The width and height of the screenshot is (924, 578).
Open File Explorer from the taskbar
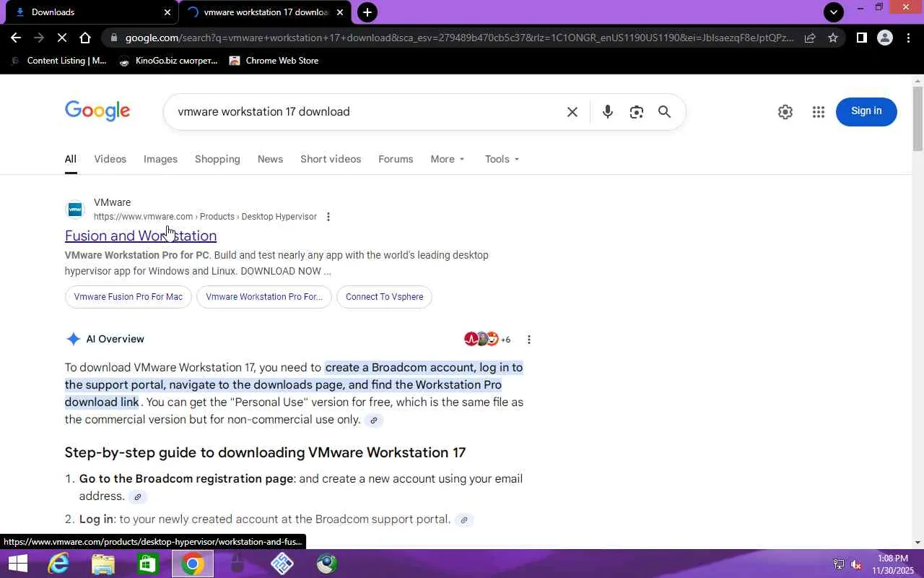tap(103, 564)
